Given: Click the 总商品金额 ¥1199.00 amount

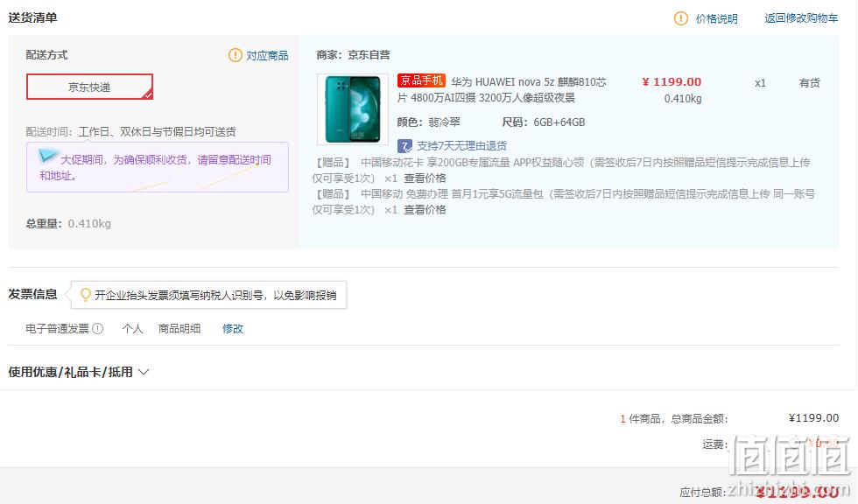Looking at the screenshot, I should (x=813, y=418).
